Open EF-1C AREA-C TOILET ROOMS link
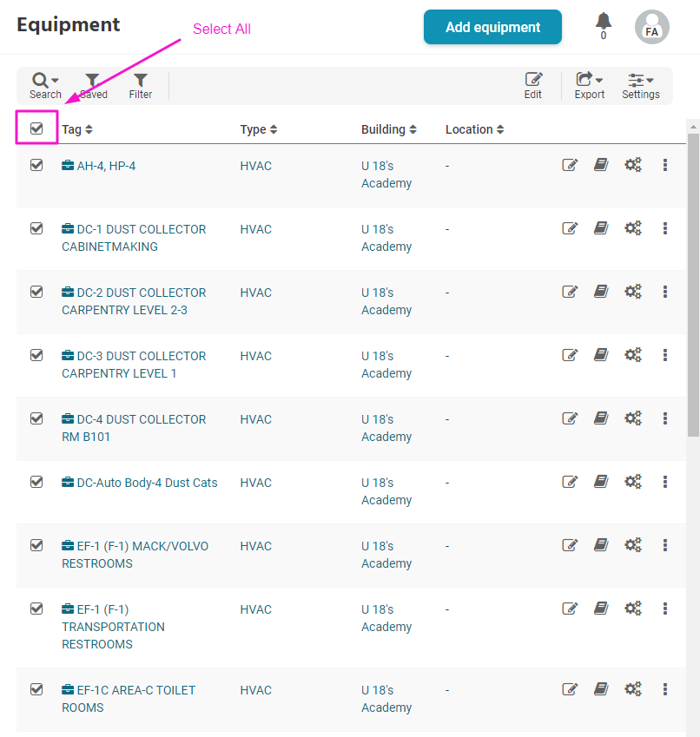Image resolution: width=700 pixels, height=737 pixels. point(129,699)
